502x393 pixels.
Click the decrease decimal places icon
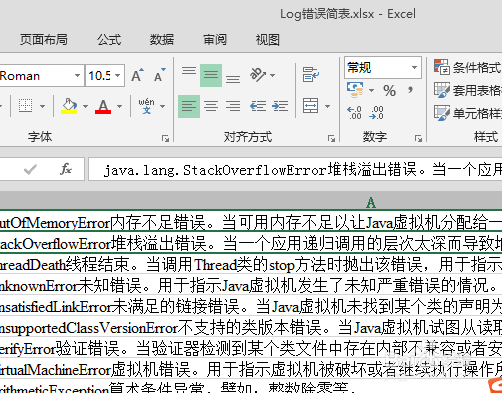coord(376,113)
